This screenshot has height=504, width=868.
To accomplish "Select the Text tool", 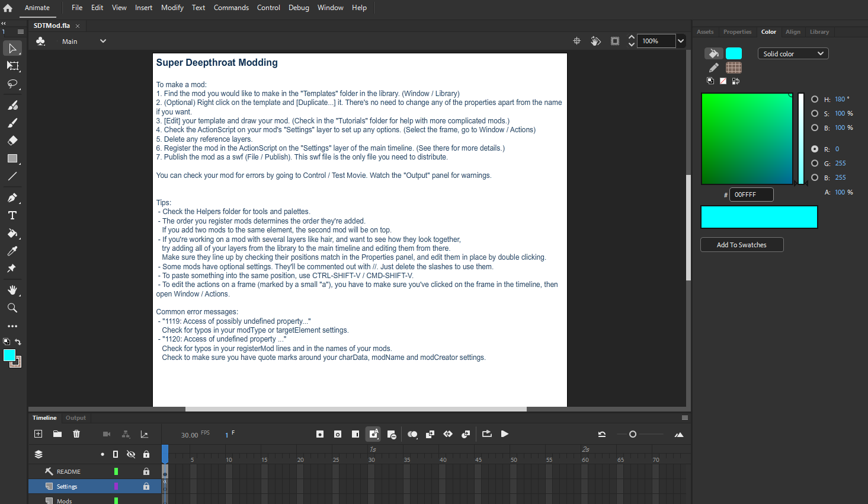I will (12, 215).
